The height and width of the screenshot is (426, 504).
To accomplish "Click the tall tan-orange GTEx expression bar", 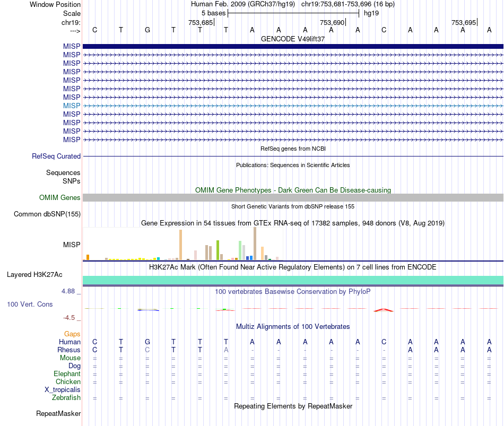I will click(180, 245).
